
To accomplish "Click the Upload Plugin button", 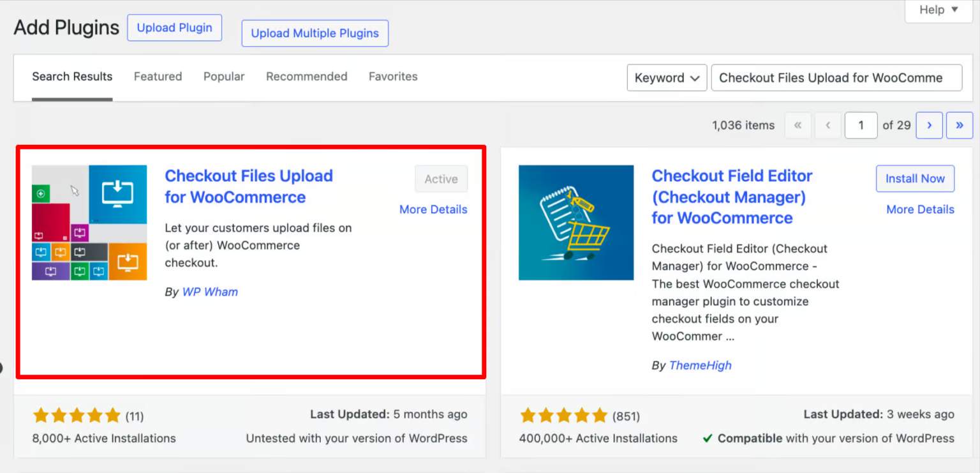I will tap(174, 27).
